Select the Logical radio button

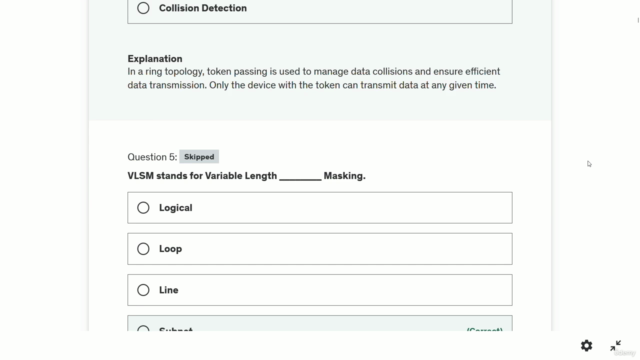coord(143,208)
